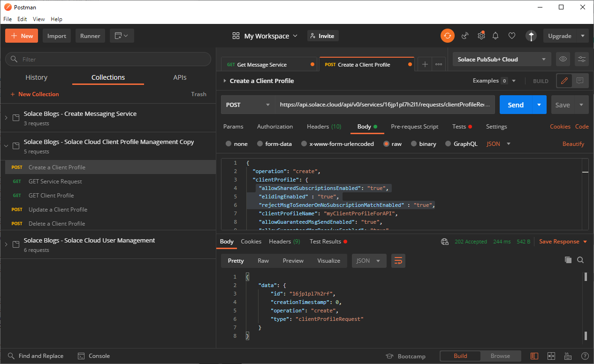Open the Pre-request Script tab

point(414,127)
